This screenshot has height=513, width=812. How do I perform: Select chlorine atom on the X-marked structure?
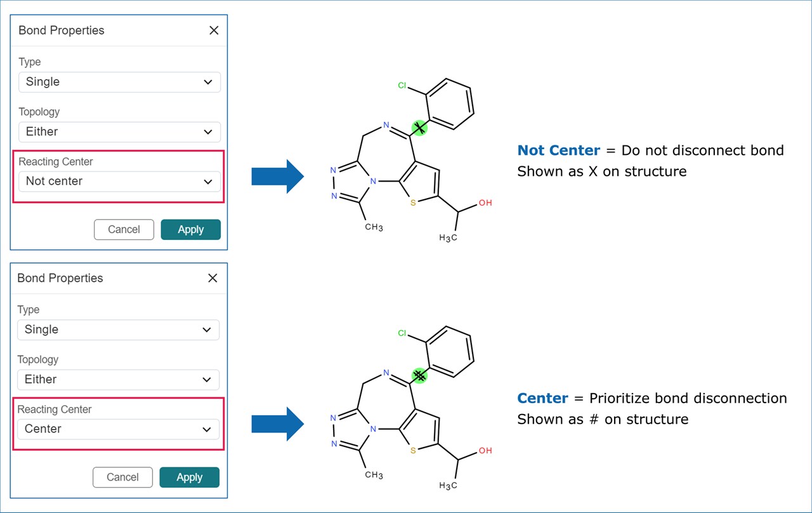(402, 86)
